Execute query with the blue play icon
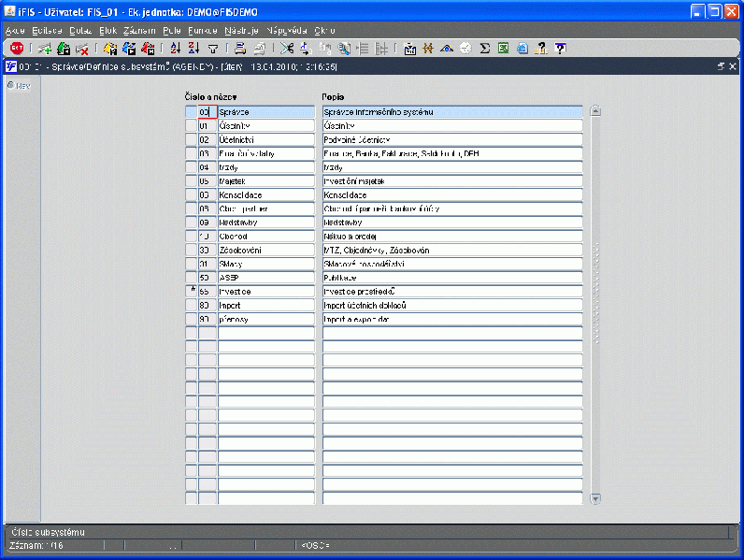This screenshot has width=744, height=560. 129,48
